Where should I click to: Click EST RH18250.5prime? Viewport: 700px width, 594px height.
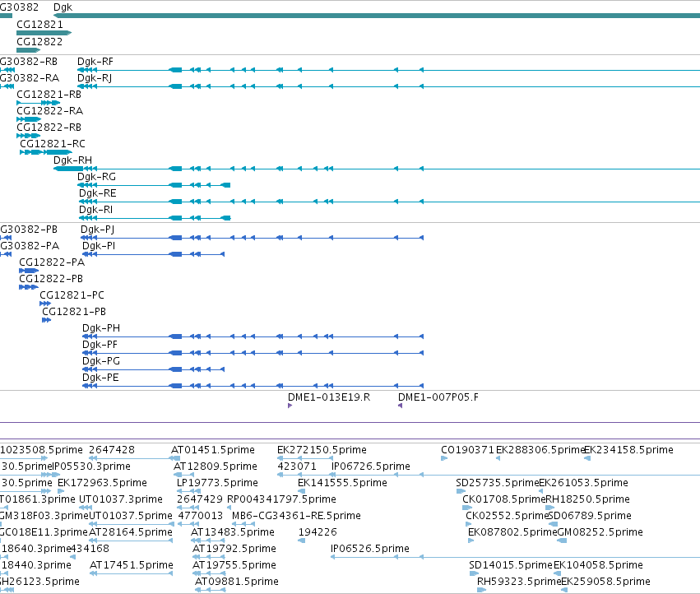point(588,499)
